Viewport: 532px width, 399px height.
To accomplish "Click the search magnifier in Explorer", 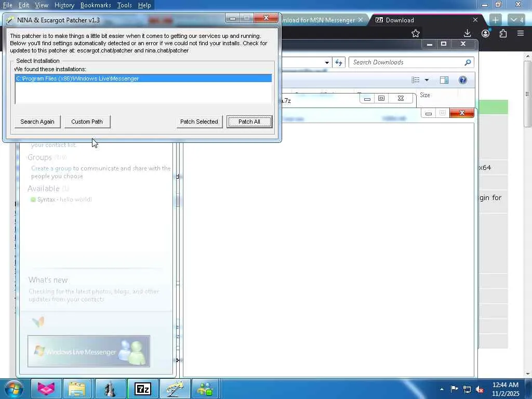I will 468,62.
